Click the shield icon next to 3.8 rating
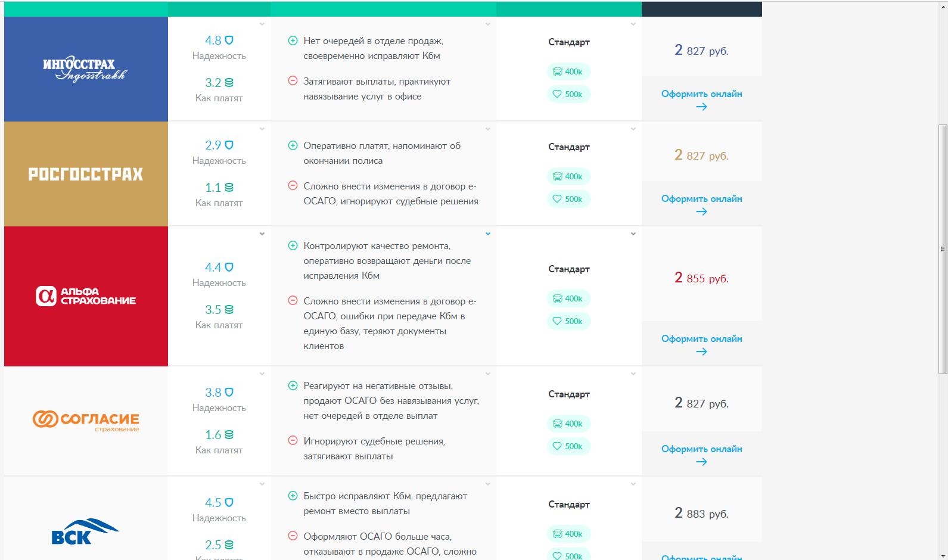 point(229,393)
